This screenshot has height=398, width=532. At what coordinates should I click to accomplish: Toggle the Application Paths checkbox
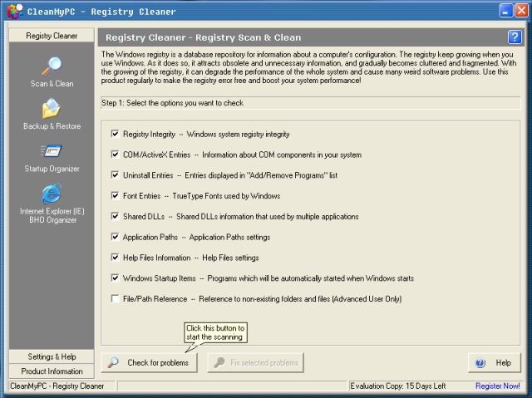tap(115, 237)
